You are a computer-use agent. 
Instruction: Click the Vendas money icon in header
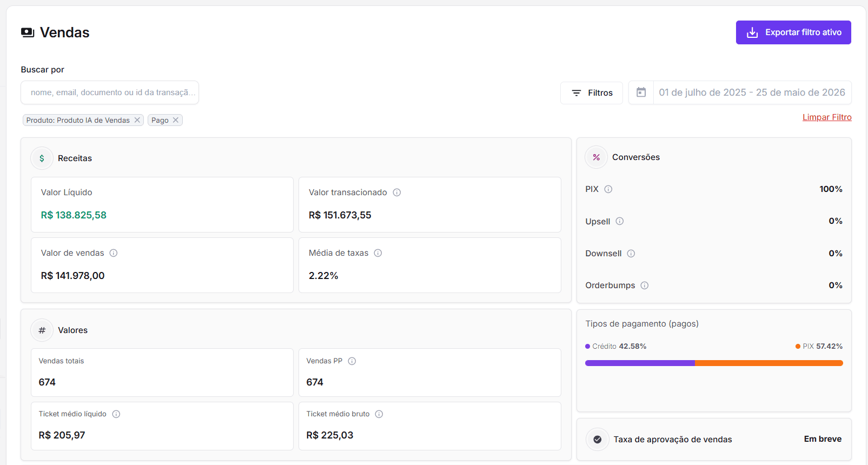28,32
